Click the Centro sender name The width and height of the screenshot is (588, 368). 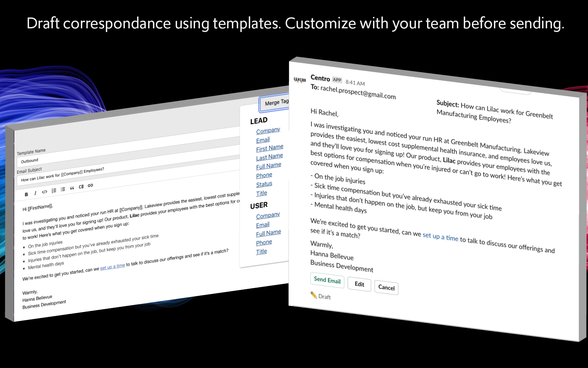(x=320, y=78)
